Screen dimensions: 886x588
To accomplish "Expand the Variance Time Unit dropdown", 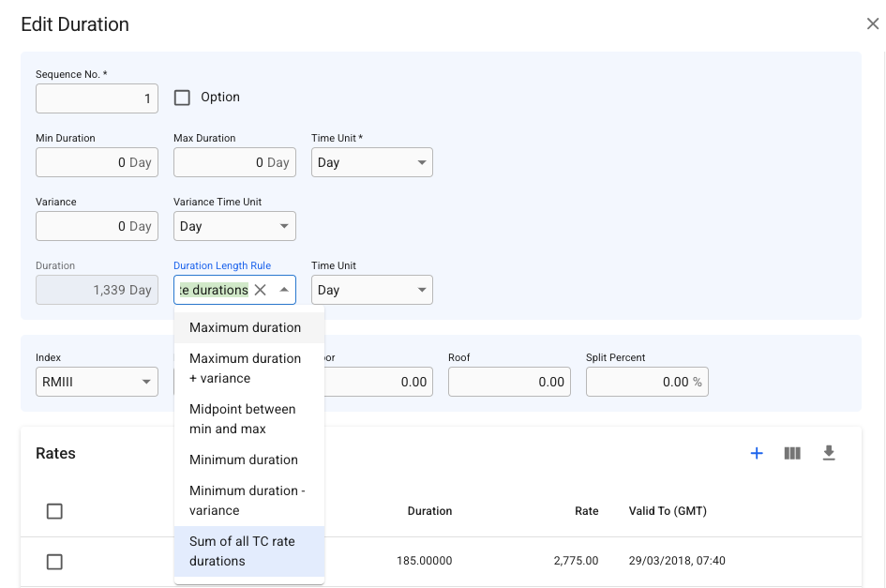I will tap(234, 227).
